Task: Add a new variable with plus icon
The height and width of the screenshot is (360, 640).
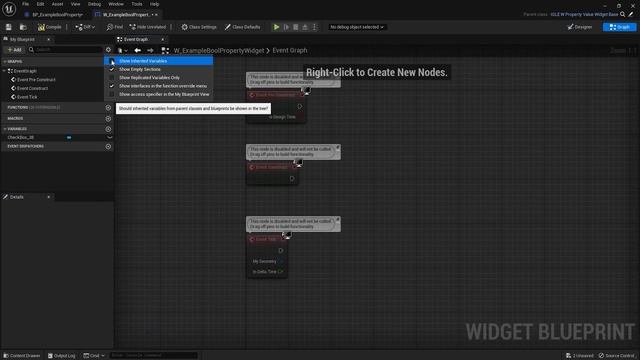Action: [108, 129]
